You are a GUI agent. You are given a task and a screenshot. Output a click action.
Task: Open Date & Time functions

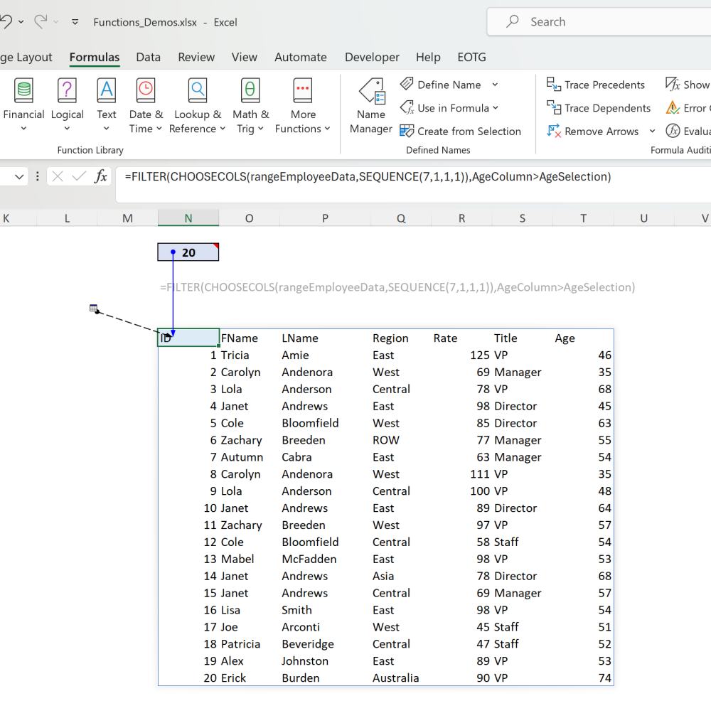click(146, 105)
